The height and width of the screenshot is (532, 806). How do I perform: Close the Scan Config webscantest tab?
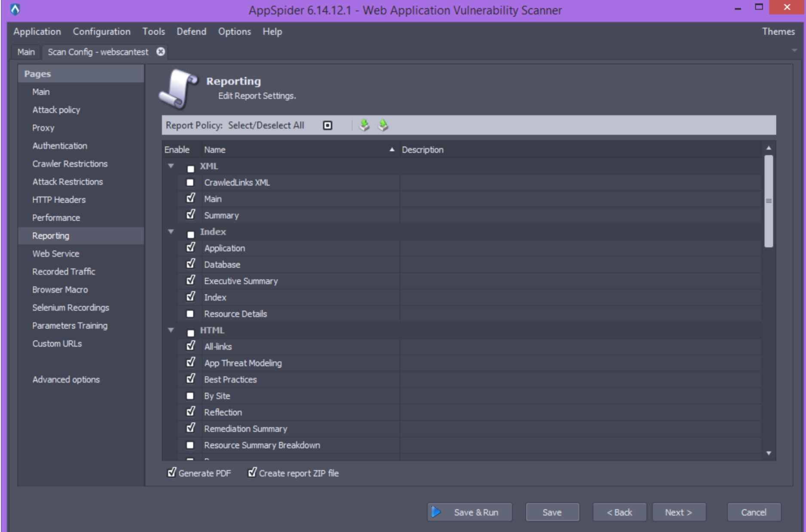click(x=161, y=52)
